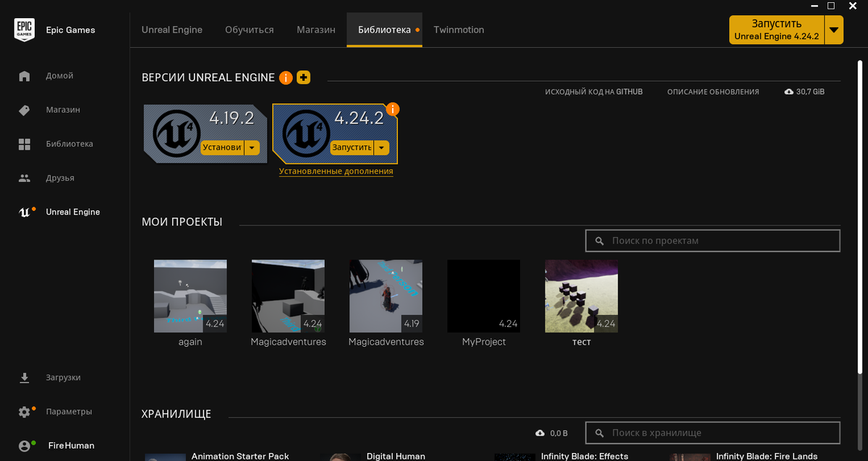
Task: Add engine version with yellow plus icon
Action: coord(304,77)
